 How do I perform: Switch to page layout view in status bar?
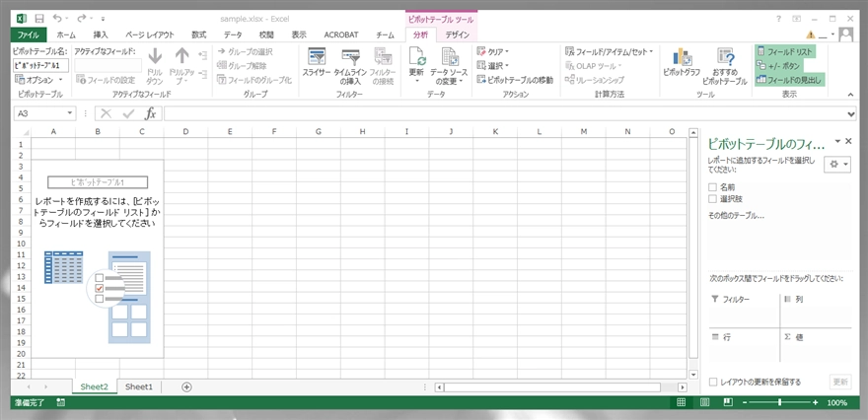coord(705,402)
